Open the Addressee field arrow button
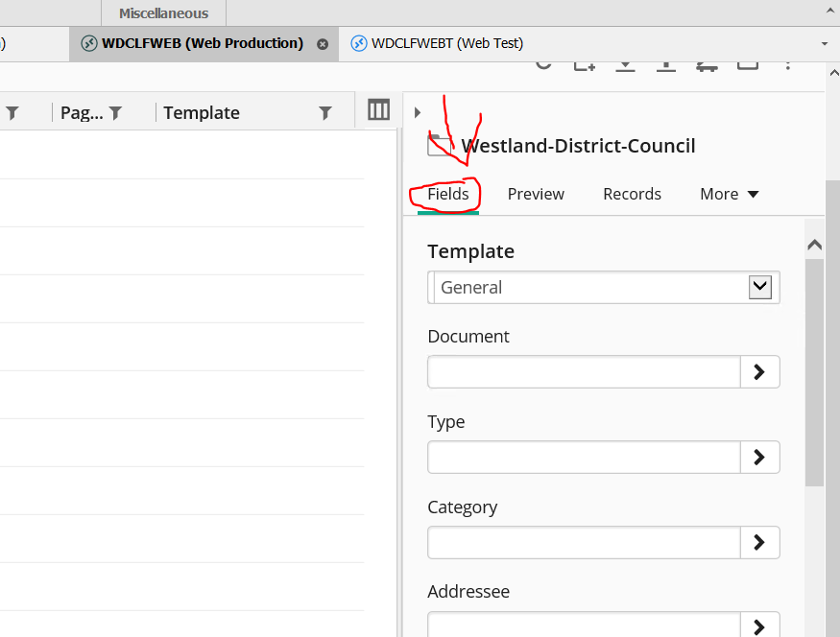 coord(759,625)
